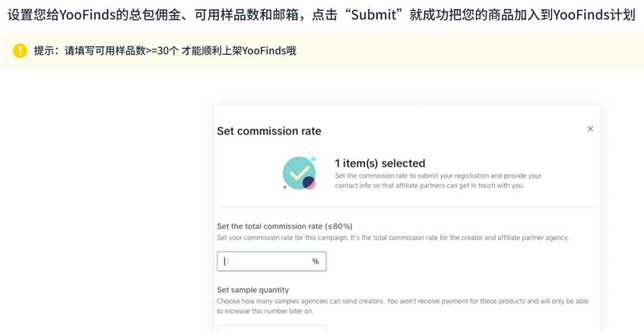Screen dimensions: 644x335
Task: Click the contact info description under item count
Action: tap(438, 181)
